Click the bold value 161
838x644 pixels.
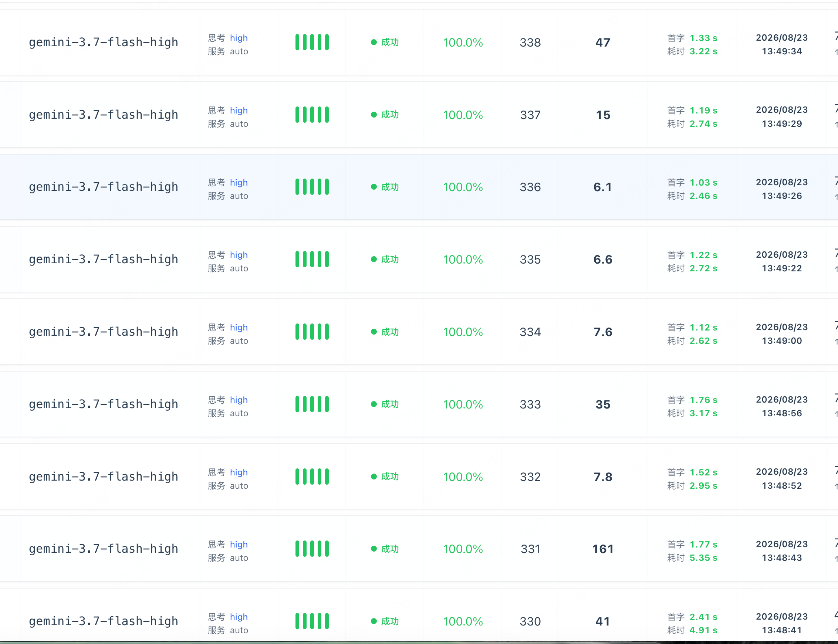click(x=603, y=549)
